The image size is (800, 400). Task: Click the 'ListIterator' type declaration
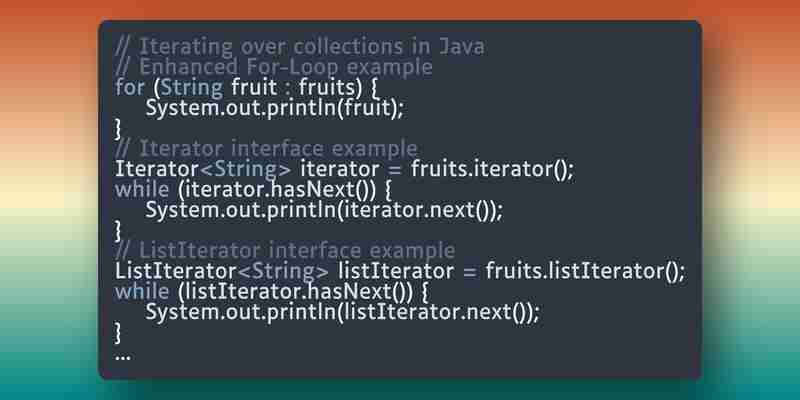(x=176, y=271)
